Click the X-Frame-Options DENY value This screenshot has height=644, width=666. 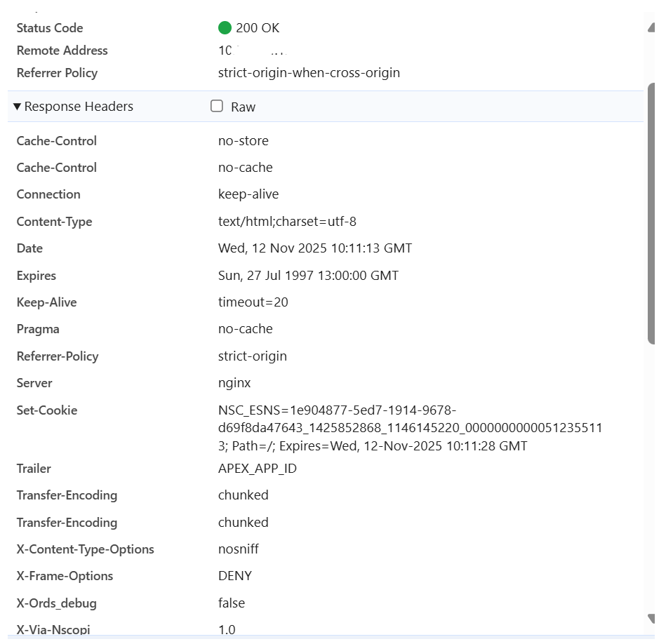pos(234,576)
